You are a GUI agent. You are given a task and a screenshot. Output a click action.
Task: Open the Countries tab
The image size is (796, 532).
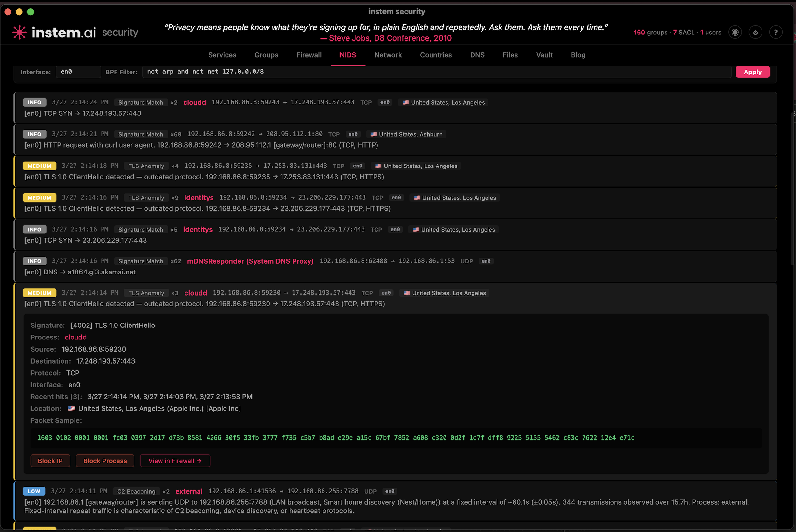[436, 55]
